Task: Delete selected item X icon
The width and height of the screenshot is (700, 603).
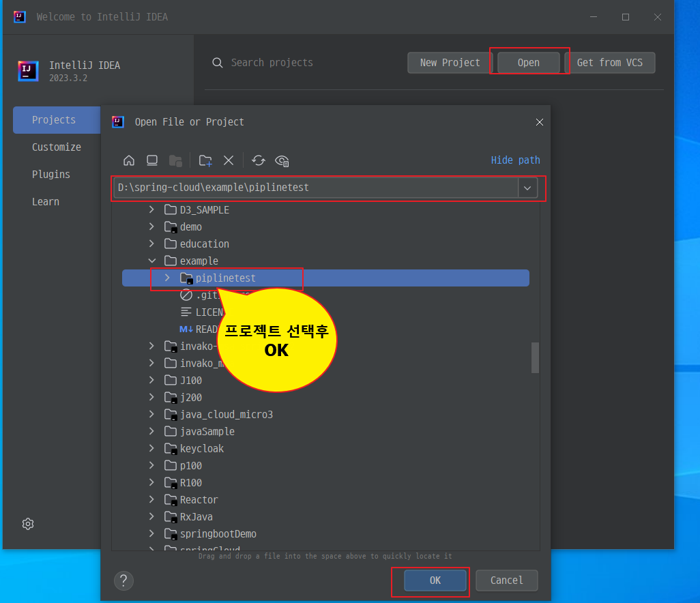Action: [x=229, y=160]
